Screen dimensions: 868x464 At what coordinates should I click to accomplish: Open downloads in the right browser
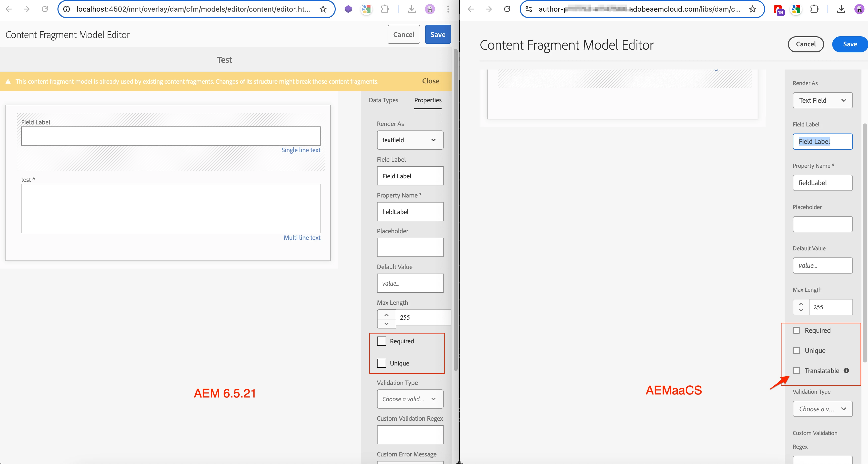[x=841, y=9]
